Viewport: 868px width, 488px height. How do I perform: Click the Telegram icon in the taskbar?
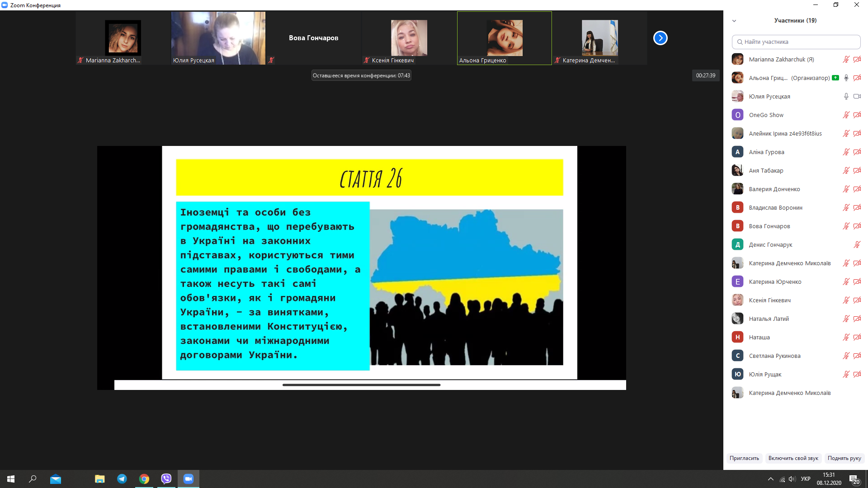tap(122, 479)
